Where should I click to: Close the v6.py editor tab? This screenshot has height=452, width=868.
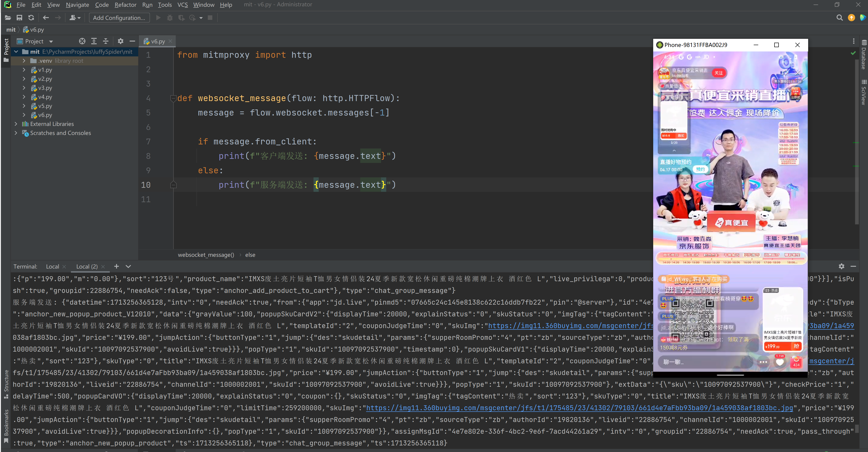coord(170,41)
